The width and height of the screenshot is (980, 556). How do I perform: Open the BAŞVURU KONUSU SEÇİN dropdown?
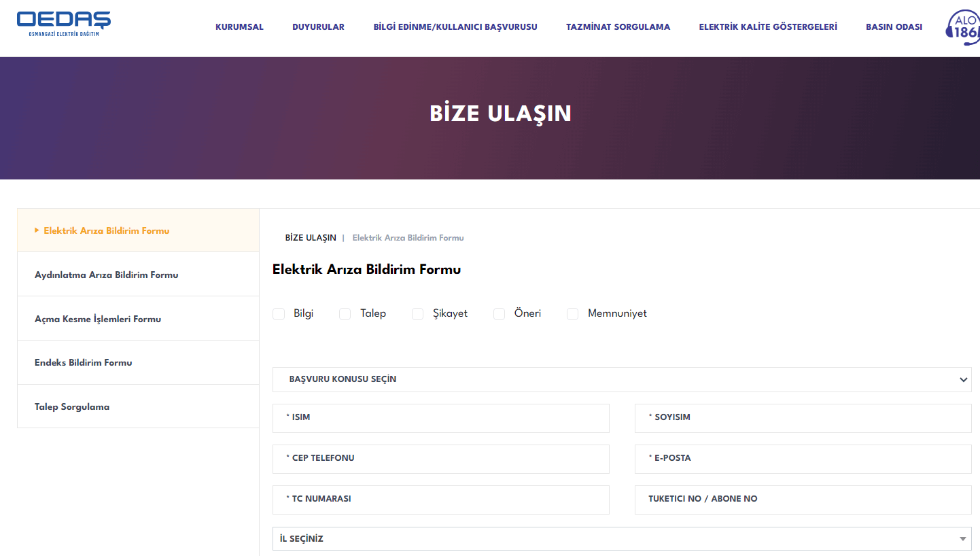coord(622,379)
